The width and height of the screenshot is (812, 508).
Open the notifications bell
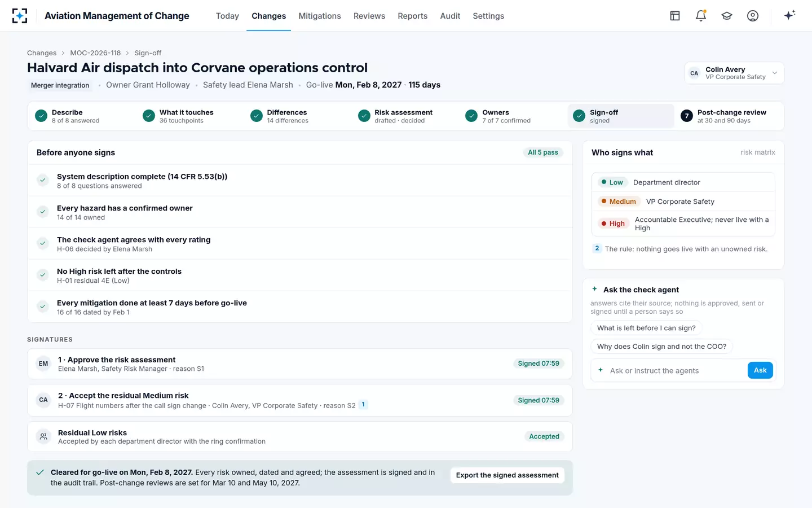[701, 16]
